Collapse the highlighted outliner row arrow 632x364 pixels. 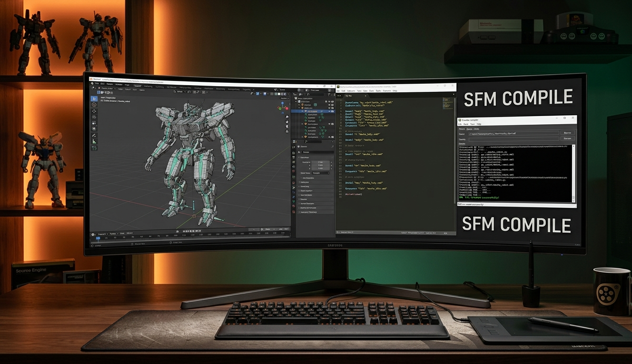302,111
